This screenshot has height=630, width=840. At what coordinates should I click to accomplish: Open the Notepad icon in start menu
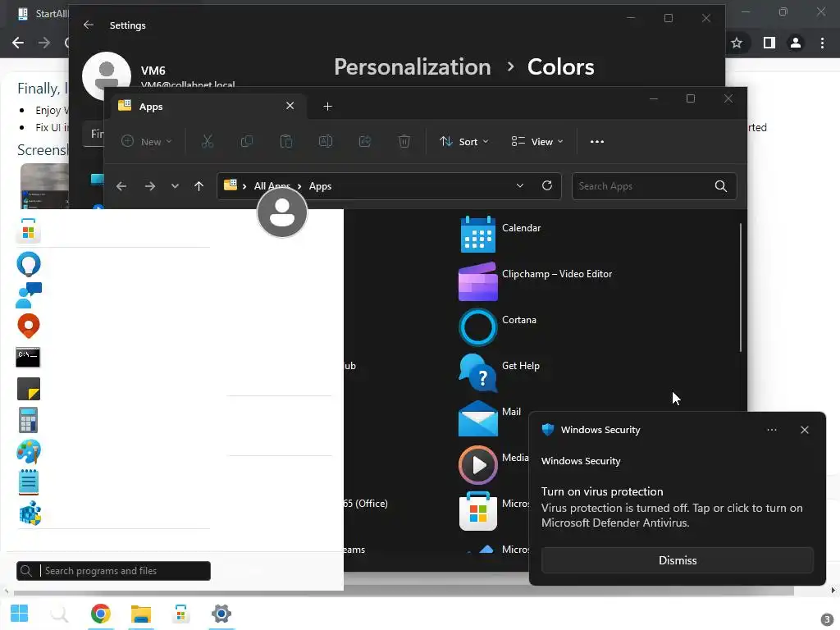pyautogui.click(x=29, y=482)
